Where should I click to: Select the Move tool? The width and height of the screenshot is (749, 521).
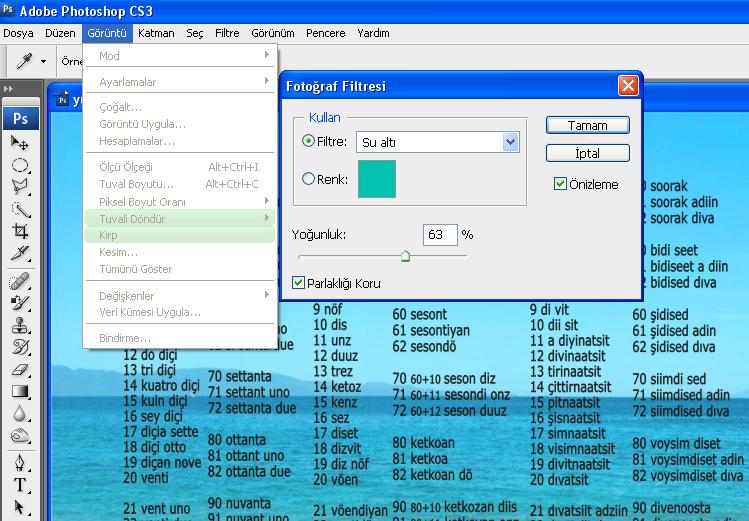pyautogui.click(x=20, y=142)
